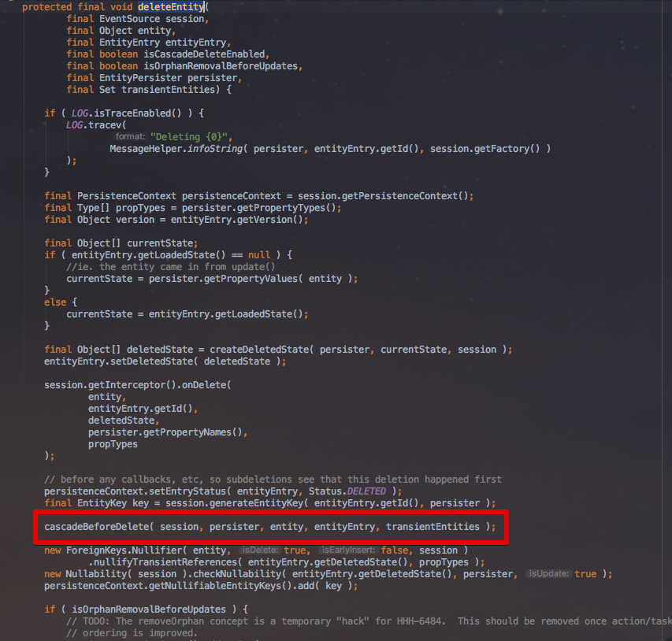The image size is (672, 641).
Task: Click entityEntry.getVersion() call
Action: pyautogui.click(x=236, y=220)
